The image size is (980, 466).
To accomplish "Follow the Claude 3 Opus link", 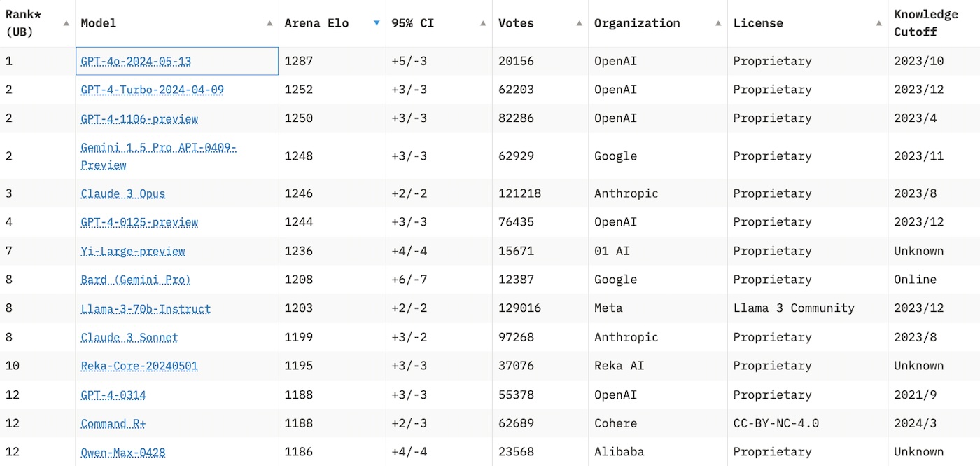I will [123, 193].
